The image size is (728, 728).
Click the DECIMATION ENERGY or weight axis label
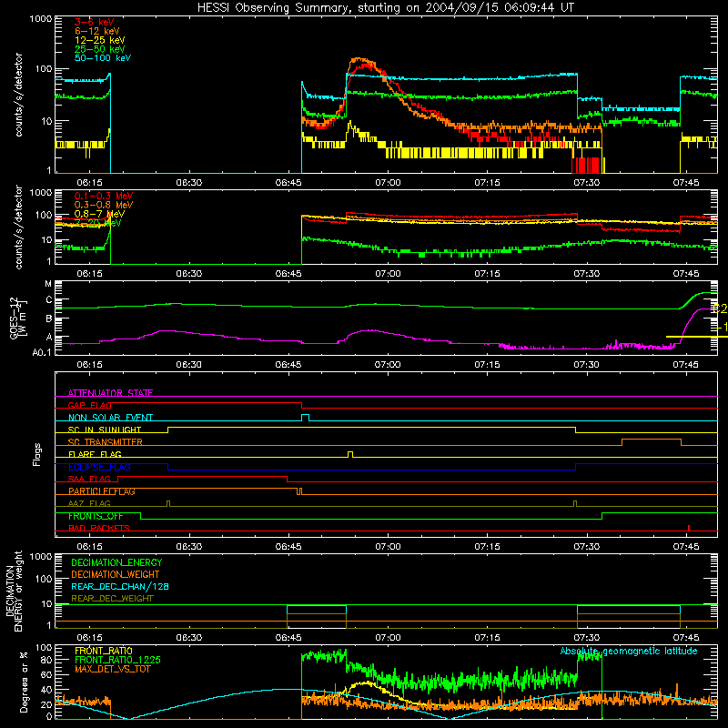[x=13, y=591]
